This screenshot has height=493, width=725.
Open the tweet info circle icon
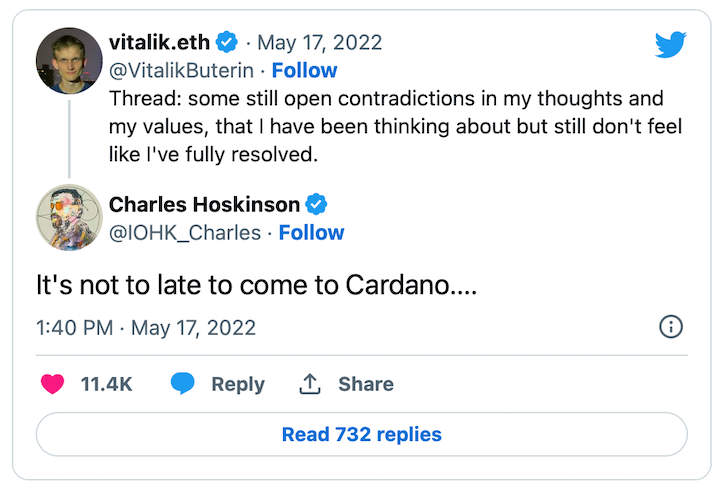tap(671, 327)
